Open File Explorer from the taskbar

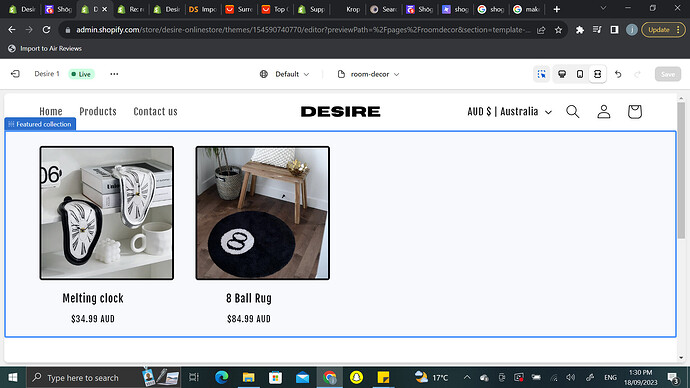coord(249,377)
